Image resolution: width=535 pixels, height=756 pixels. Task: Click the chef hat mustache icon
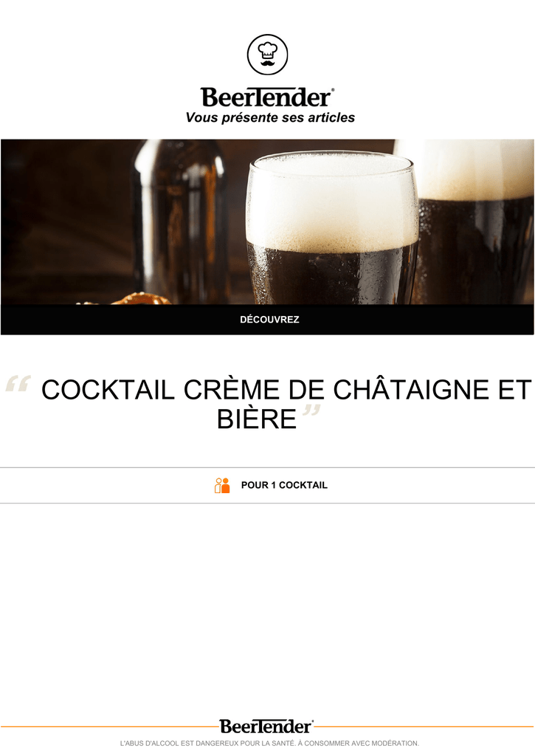(267, 55)
